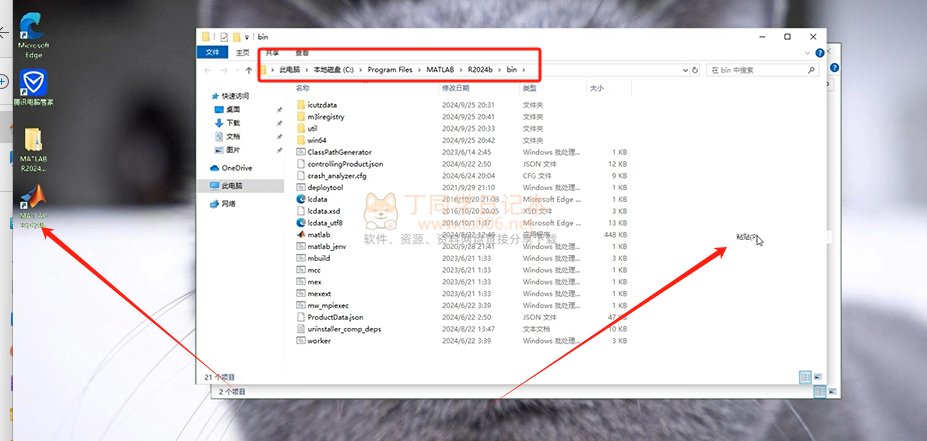Refresh the bin folder view
The image size is (927, 441).
(695, 70)
